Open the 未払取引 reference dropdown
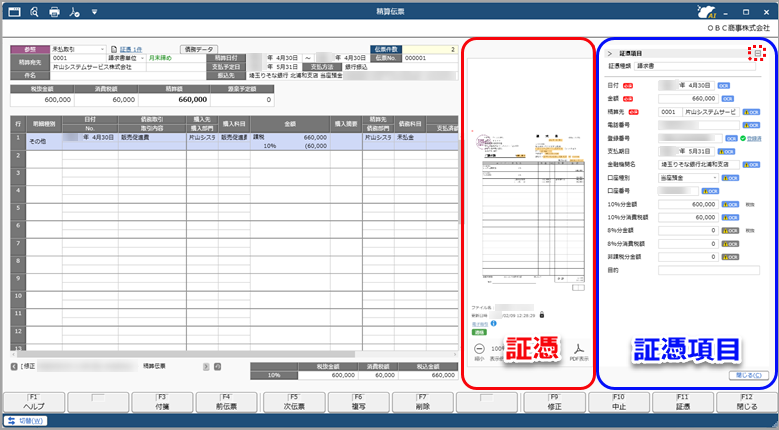 [78, 49]
